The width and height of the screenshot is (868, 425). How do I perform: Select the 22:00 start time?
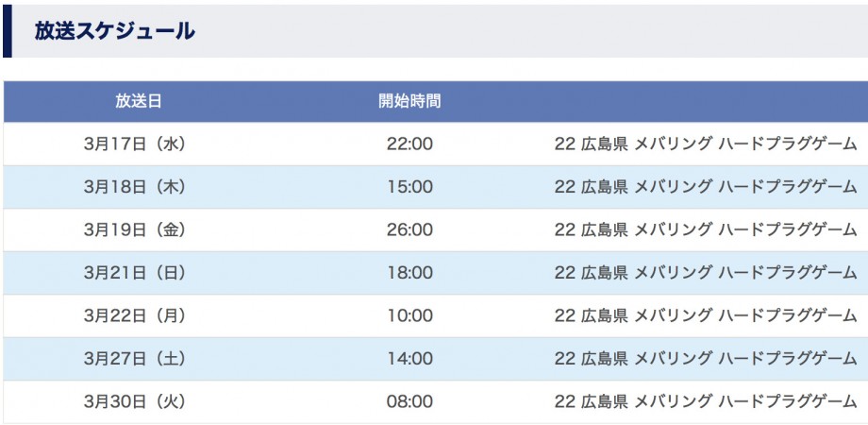409,144
